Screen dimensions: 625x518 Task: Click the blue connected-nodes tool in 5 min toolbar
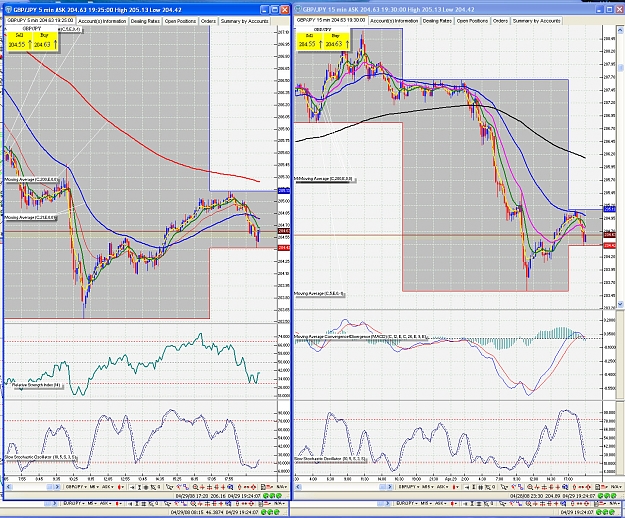186,487
